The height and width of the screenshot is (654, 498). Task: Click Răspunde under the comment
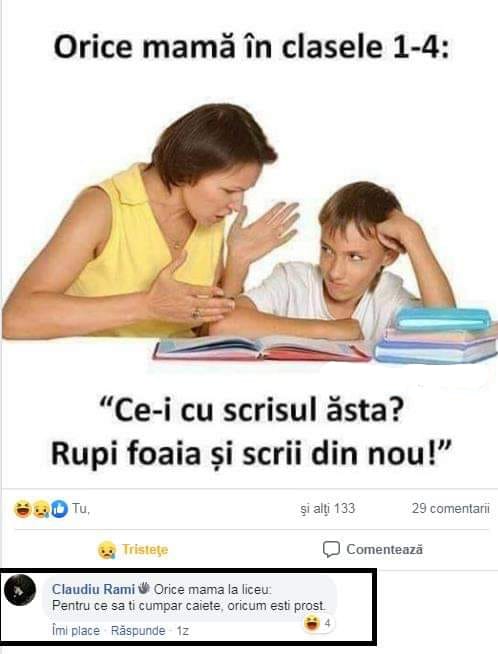click(x=138, y=630)
